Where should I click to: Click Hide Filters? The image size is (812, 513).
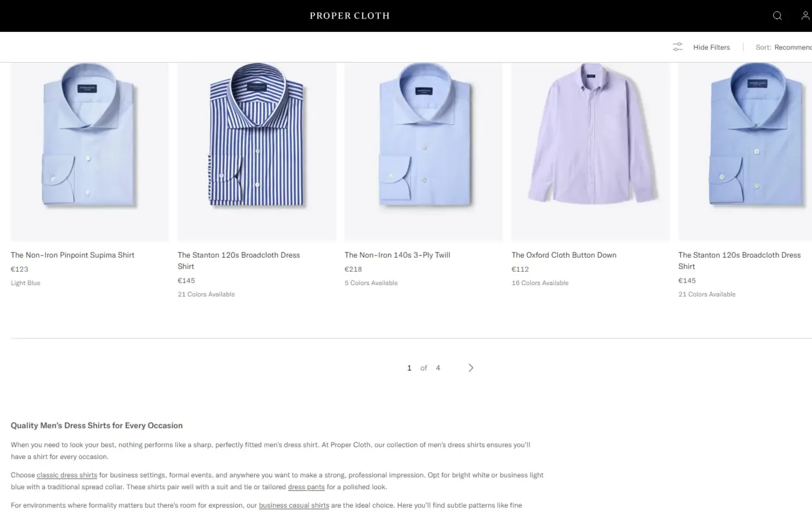coord(711,47)
